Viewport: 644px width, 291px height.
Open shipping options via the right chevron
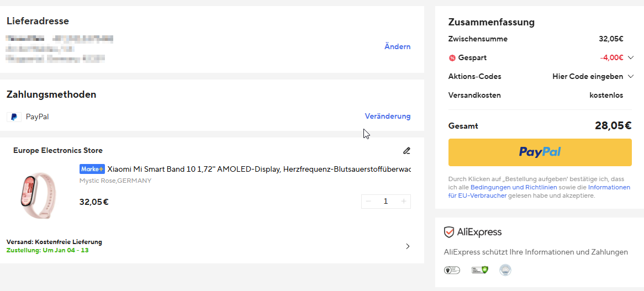point(408,246)
